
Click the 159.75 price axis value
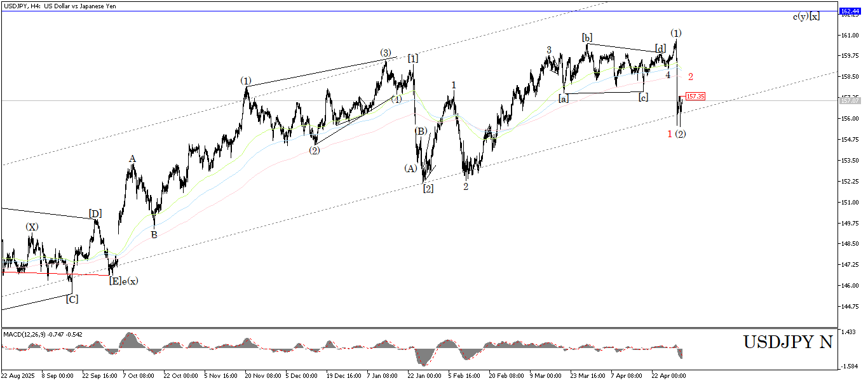pyautogui.click(x=849, y=56)
